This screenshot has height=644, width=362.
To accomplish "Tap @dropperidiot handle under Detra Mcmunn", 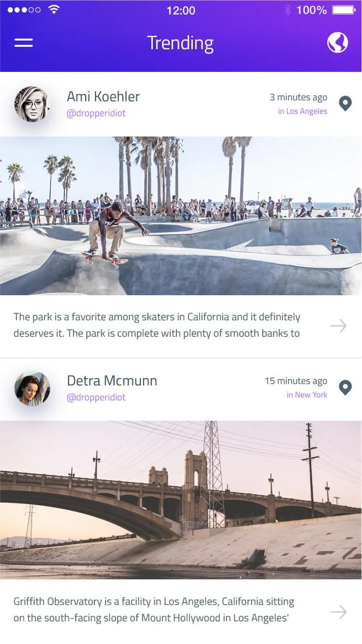I will 96,397.
